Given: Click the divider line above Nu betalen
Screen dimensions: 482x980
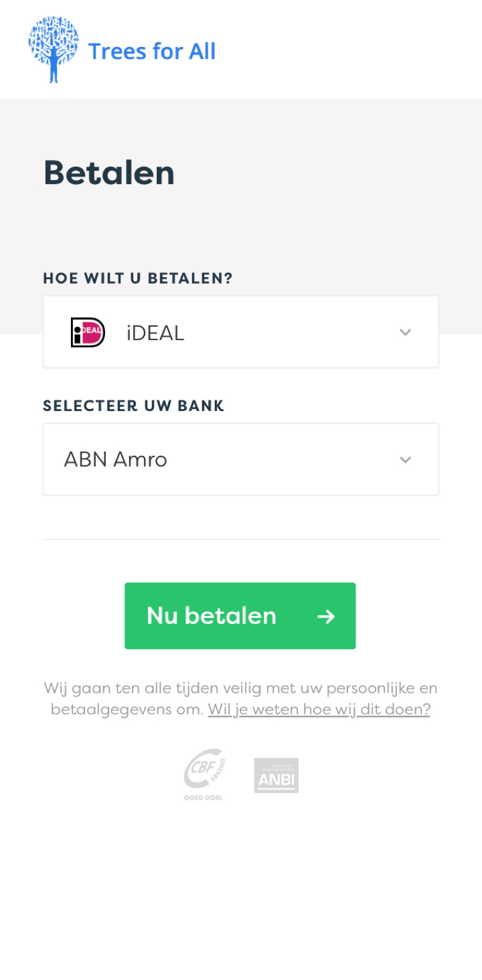Looking at the screenshot, I should [x=241, y=539].
